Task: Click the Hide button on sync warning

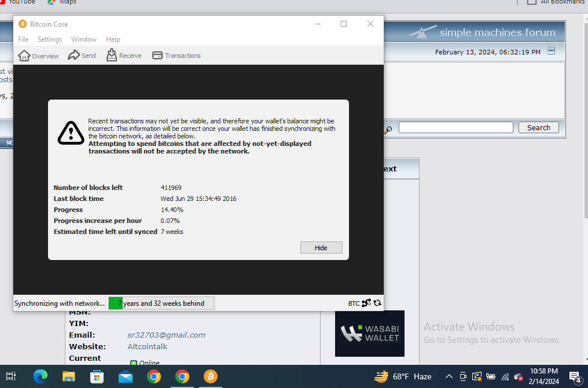Action: click(x=321, y=248)
